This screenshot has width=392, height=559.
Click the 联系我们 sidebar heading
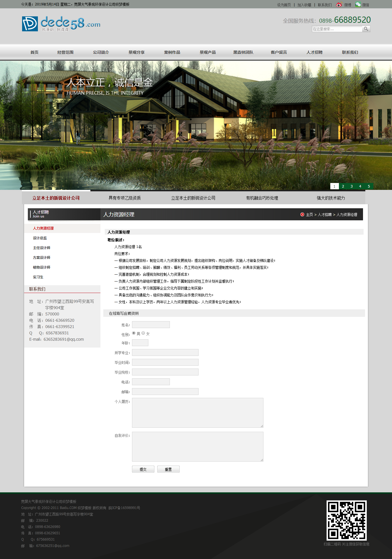point(37,289)
